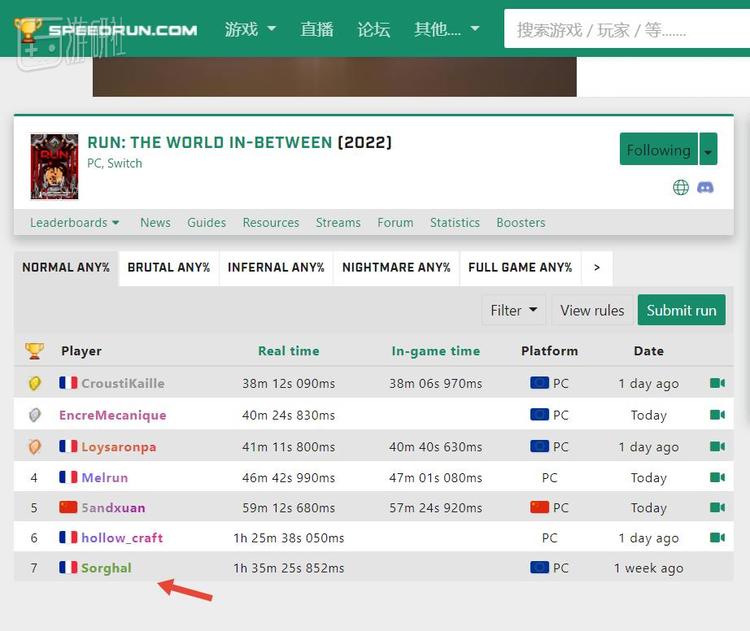Open the Discord server icon
This screenshot has width=750, height=631.
[x=705, y=187]
